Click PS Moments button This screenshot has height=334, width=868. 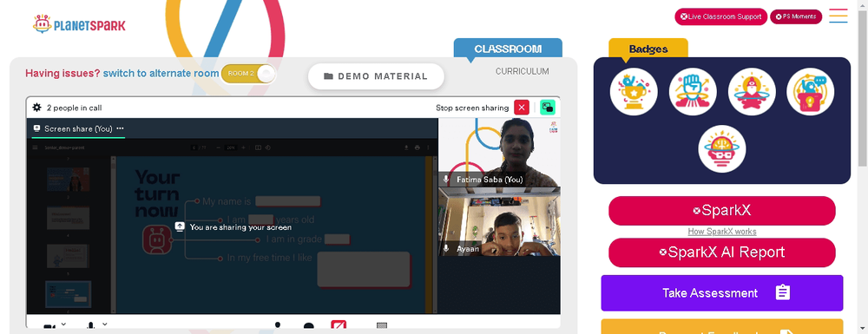click(x=796, y=16)
